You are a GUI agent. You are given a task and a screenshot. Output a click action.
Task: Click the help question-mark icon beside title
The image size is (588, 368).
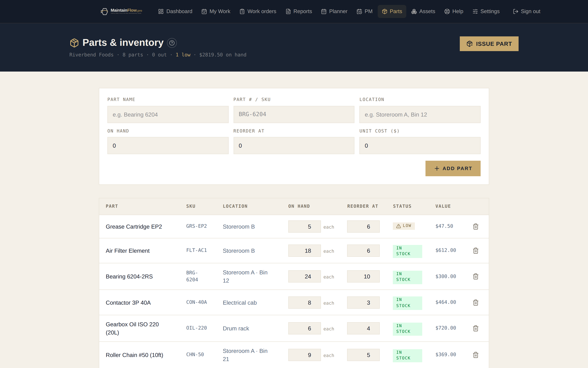click(x=172, y=43)
